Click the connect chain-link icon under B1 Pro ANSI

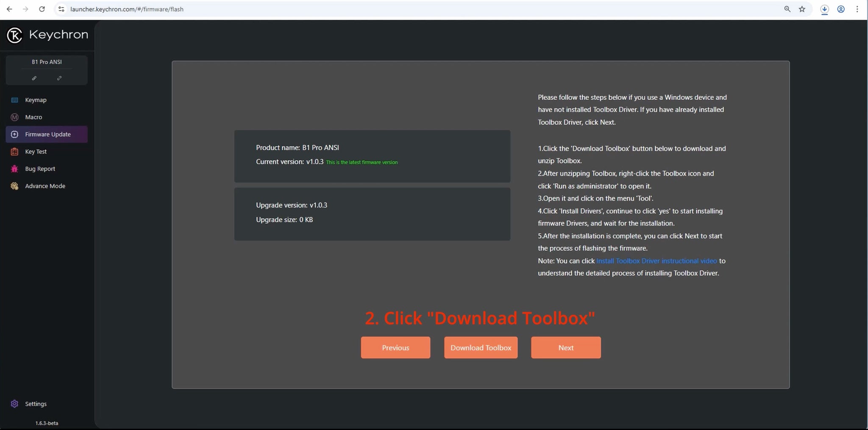point(34,78)
